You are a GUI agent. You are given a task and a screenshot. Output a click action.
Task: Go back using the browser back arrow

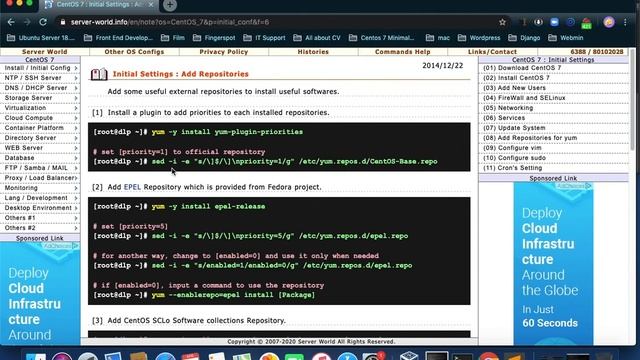tap(11, 22)
